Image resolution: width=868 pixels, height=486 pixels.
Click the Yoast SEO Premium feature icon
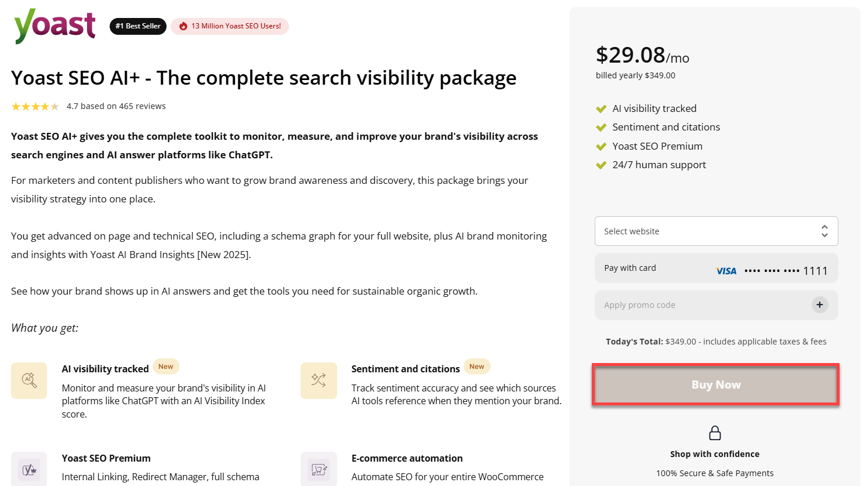[29, 469]
